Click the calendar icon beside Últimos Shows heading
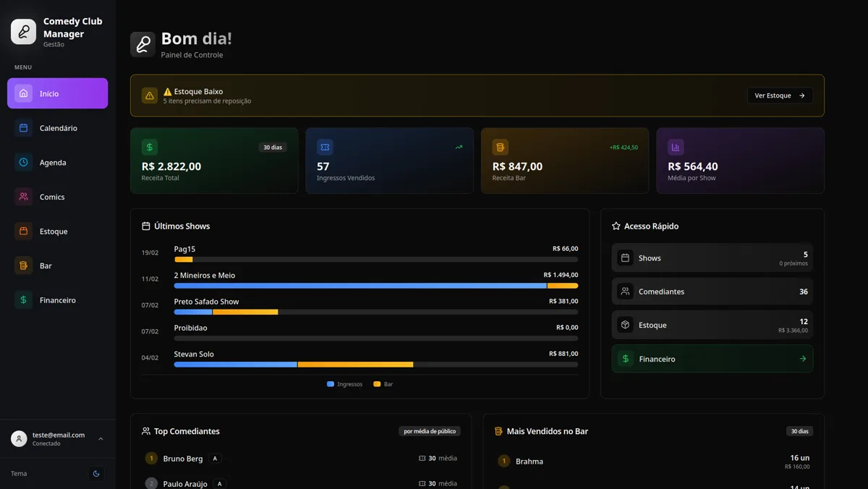 point(146,226)
